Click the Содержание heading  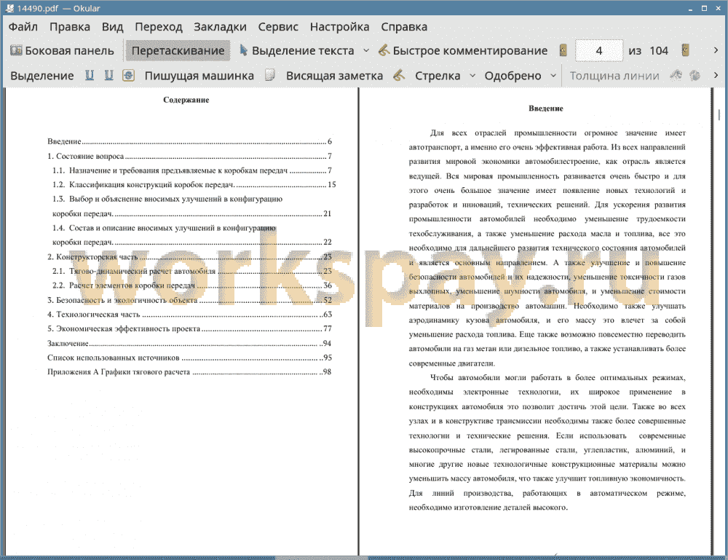pyautogui.click(x=186, y=100)
